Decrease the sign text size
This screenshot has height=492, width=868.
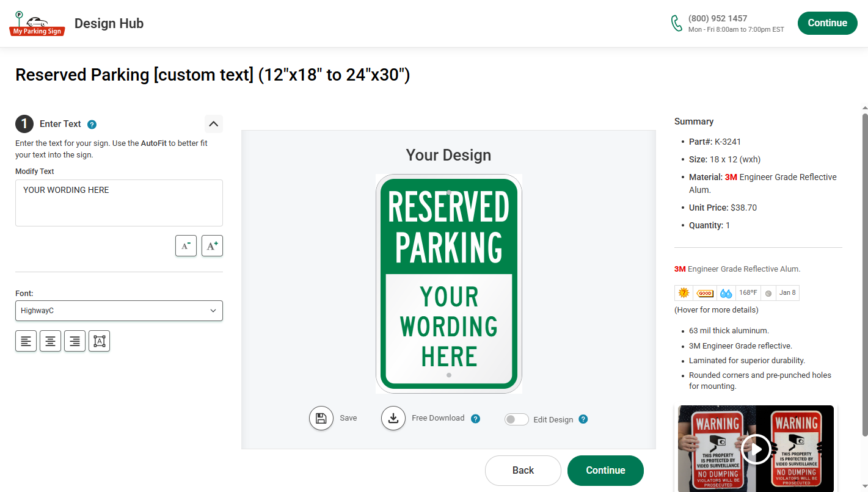pyautogui.click(x=186, y=245)
